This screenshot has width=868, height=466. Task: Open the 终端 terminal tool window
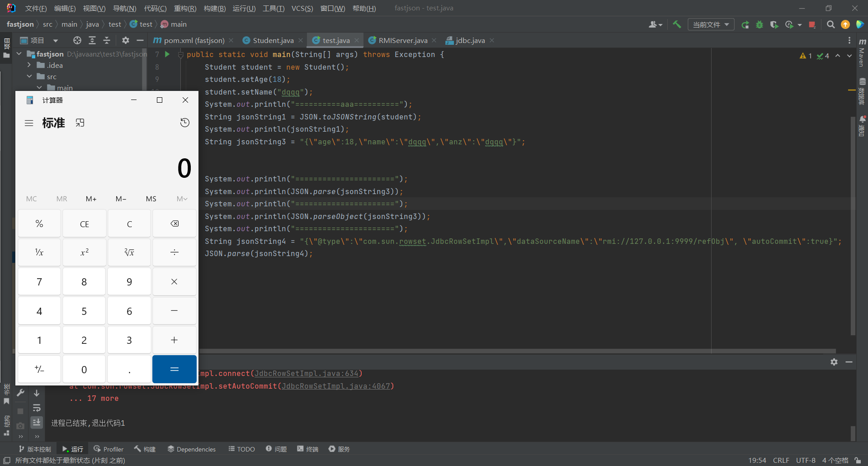tap(308, 449)
